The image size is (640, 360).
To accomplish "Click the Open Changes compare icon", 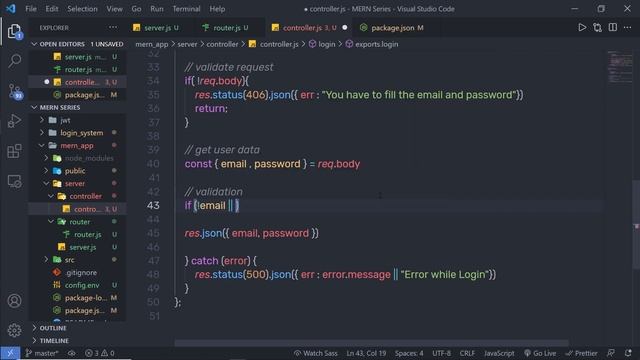I will 598,27.
